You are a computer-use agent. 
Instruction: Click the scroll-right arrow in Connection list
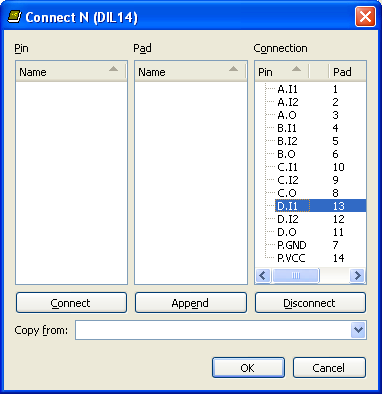[358, 276]
